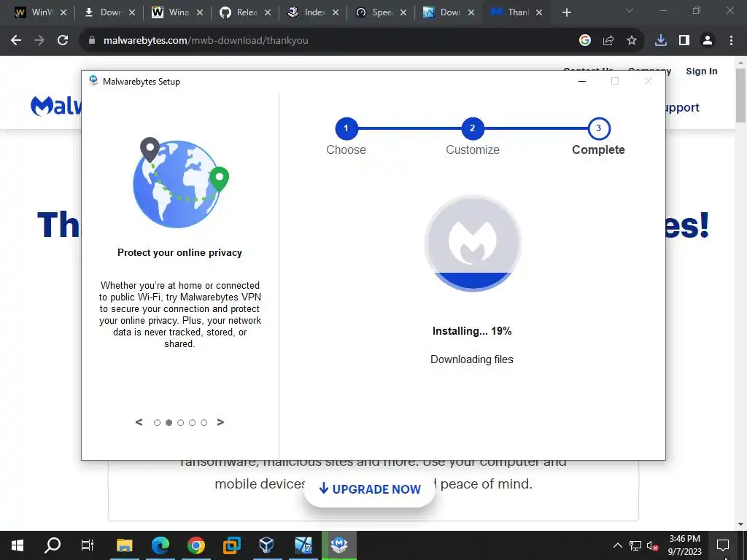The height and width of the screenshot is (560, 747).
Task: Click 'Installing... 19%' status text
Action: tap(472, 331)
